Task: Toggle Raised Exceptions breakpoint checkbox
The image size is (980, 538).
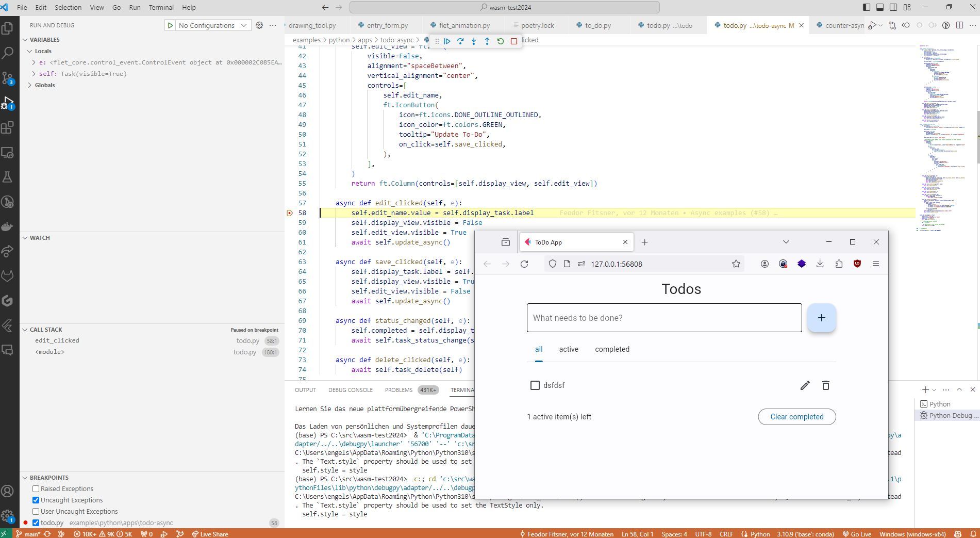Action: click(x=36, y=488)
